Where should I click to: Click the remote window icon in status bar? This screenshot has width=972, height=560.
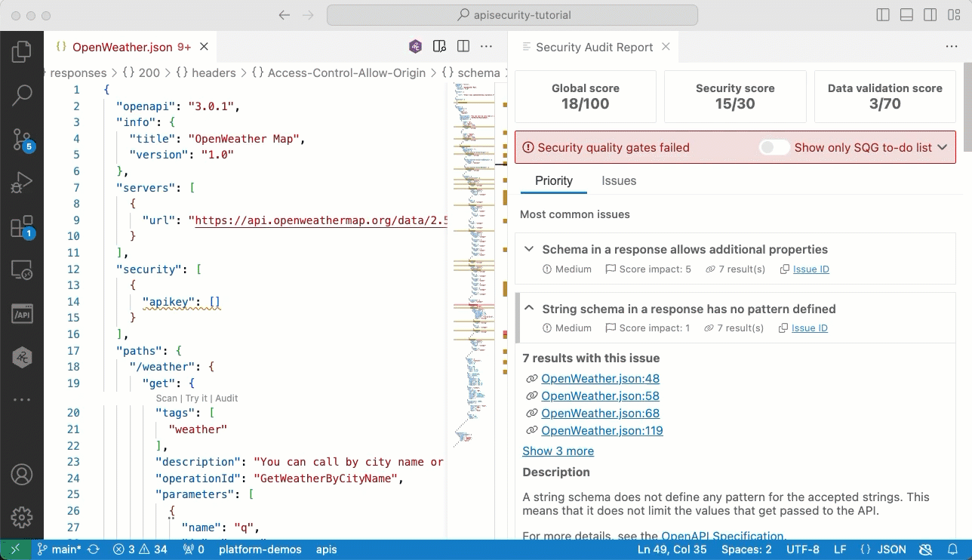(14, 549)
